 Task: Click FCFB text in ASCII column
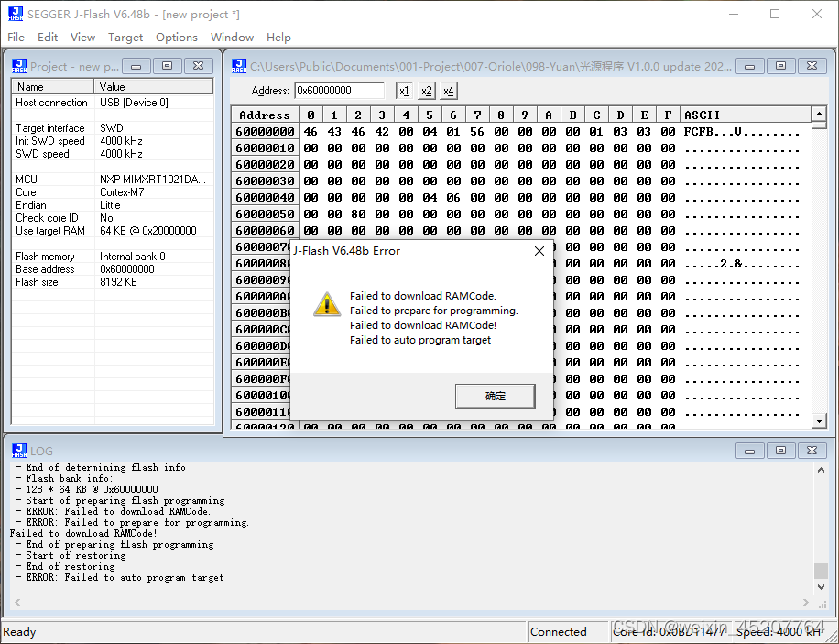699,132
